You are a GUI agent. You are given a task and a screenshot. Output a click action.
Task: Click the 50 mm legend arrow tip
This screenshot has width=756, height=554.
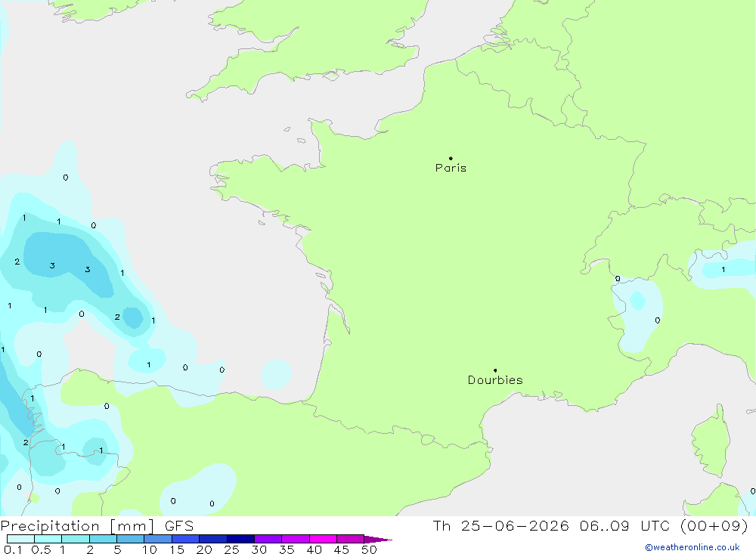click(378, 539)
